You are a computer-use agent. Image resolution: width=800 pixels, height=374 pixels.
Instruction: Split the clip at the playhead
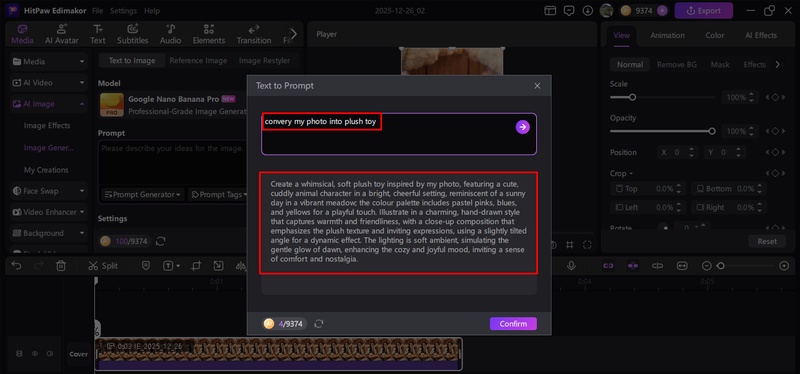103,266
